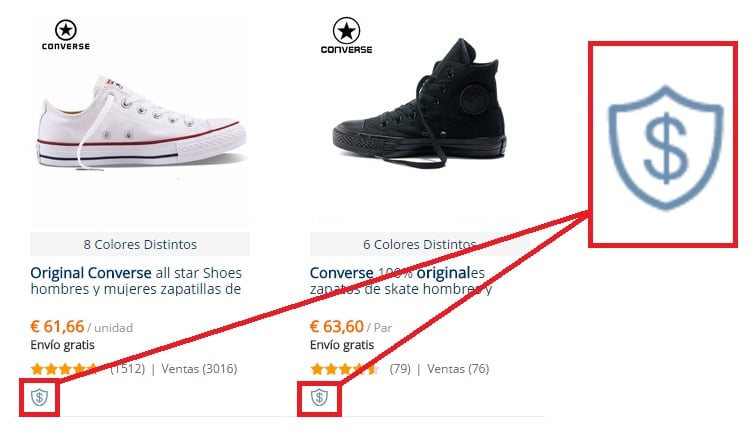753x436 pixels.
Task: Open the (79) reviews count
Action: tap(400, 369)
